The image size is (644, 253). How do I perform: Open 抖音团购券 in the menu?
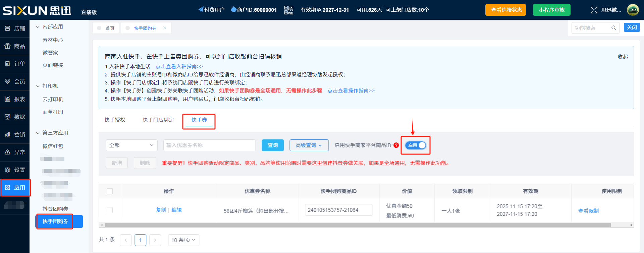click(55, 209)
